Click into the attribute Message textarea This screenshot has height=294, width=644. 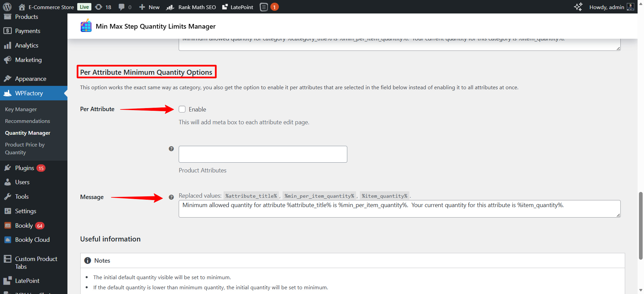pyautogui.click(x=400, y=209)
